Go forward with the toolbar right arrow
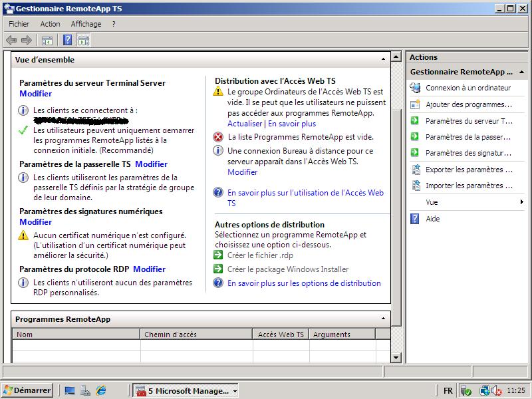Image resolution: width=532 pixels, height=399 pixels. tap(27, 41)
